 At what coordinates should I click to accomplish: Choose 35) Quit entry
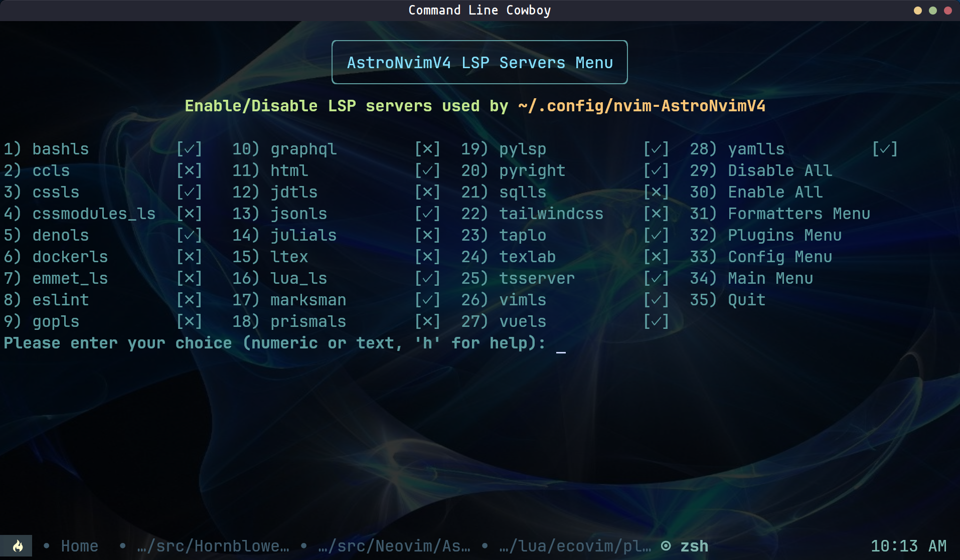(727, 300)
